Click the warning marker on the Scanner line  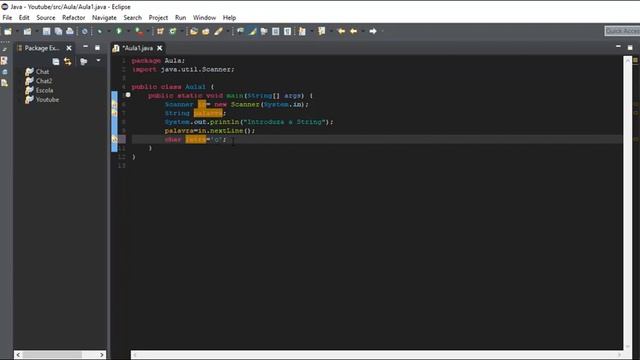pyautogui.click(x=115, y=104)
